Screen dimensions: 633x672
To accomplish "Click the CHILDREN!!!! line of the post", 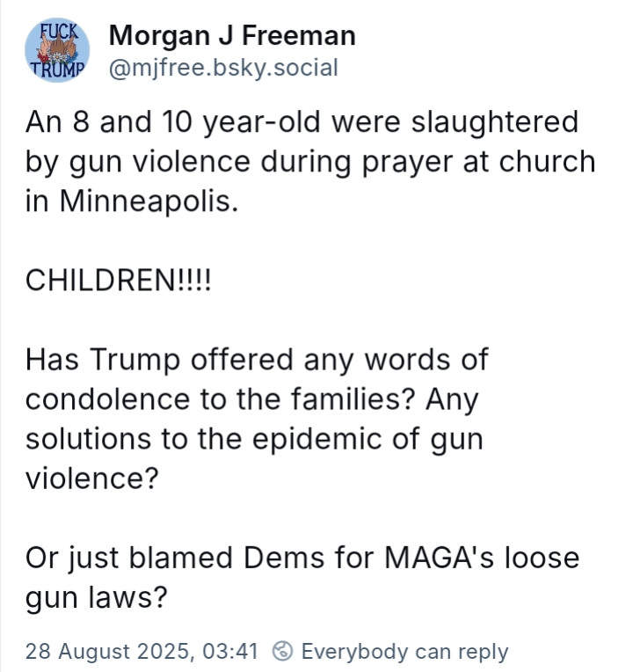I will (118, 281).
